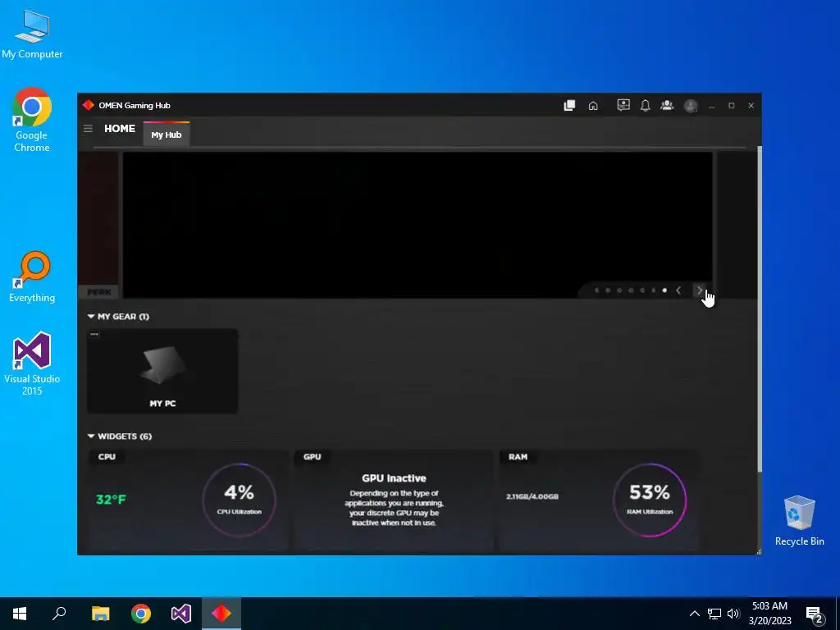
Task: Select the second carousel dot
Action: click(608, 290)
